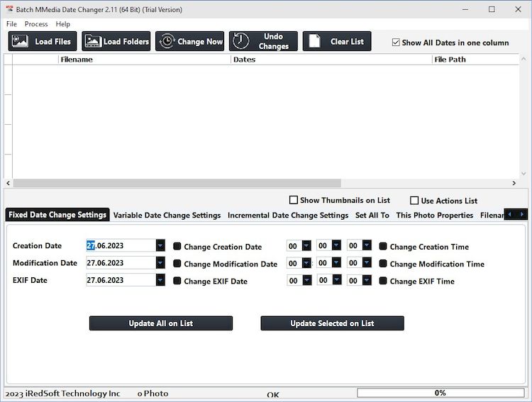Viewport: 532px width, 402px height.
Task: Click the Undo Changes button label
Action: (x=274, y=41)
